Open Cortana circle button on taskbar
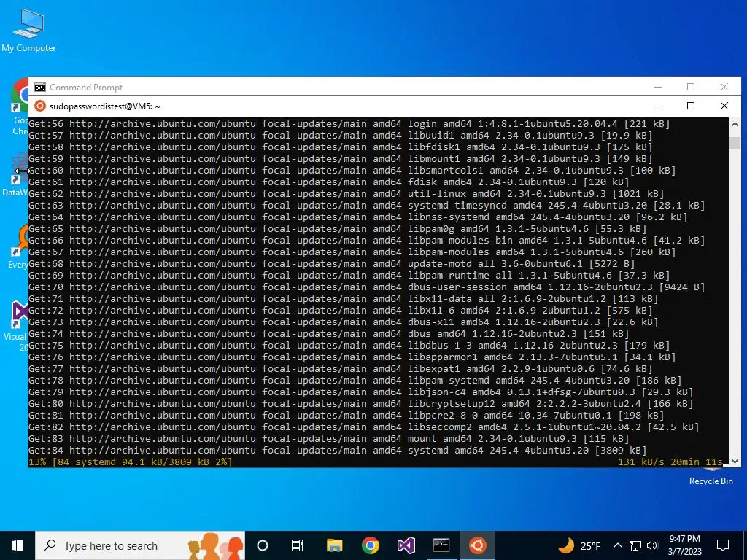The height and width of the screenshot is (560, 747). (x=263, y=545)
